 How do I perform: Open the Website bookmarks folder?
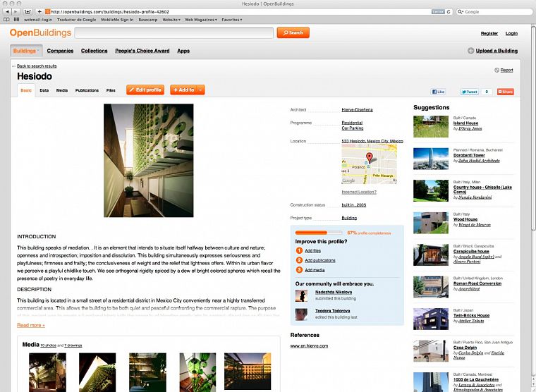[x=171, y=20]
